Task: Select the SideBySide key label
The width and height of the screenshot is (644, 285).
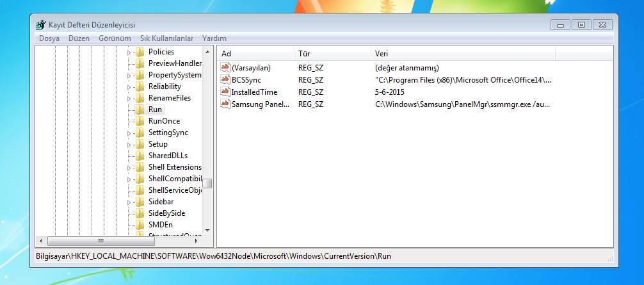Action: [166, 213]
